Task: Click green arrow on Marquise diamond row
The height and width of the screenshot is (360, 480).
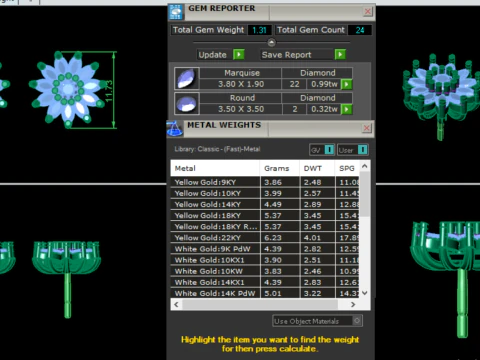Action: [347, 84]
